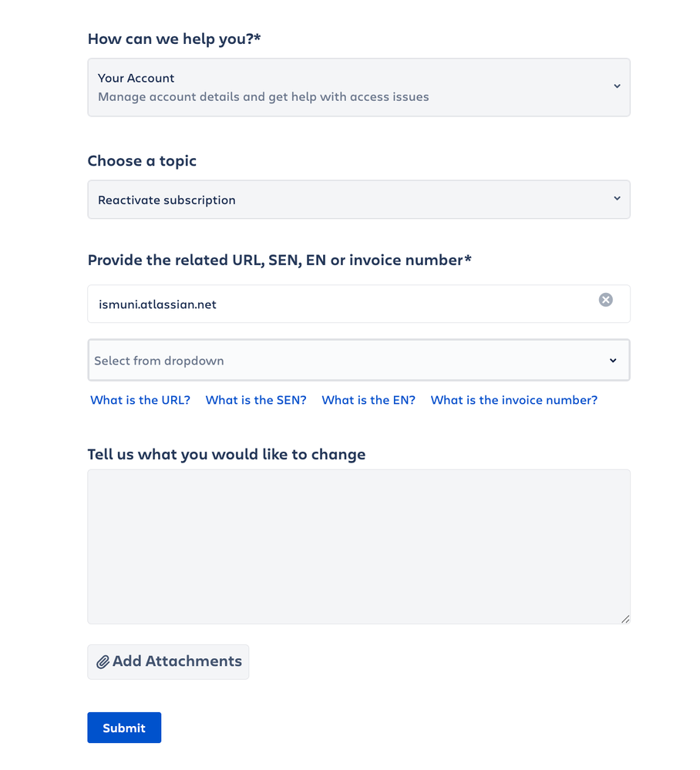Click the chevron arrow on Your Account selector
The image size is (700, 770).
click(x=617, y=86)
